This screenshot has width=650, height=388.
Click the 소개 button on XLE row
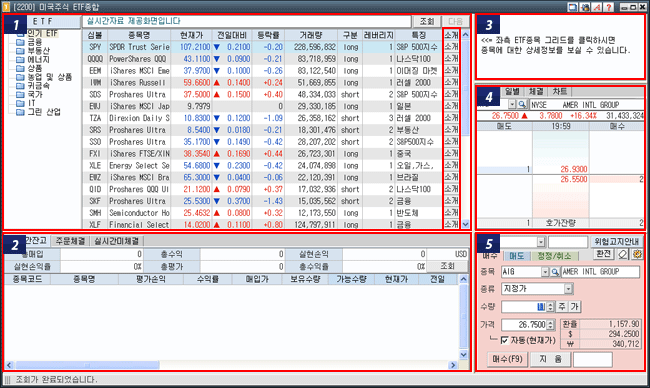point(451,166)
